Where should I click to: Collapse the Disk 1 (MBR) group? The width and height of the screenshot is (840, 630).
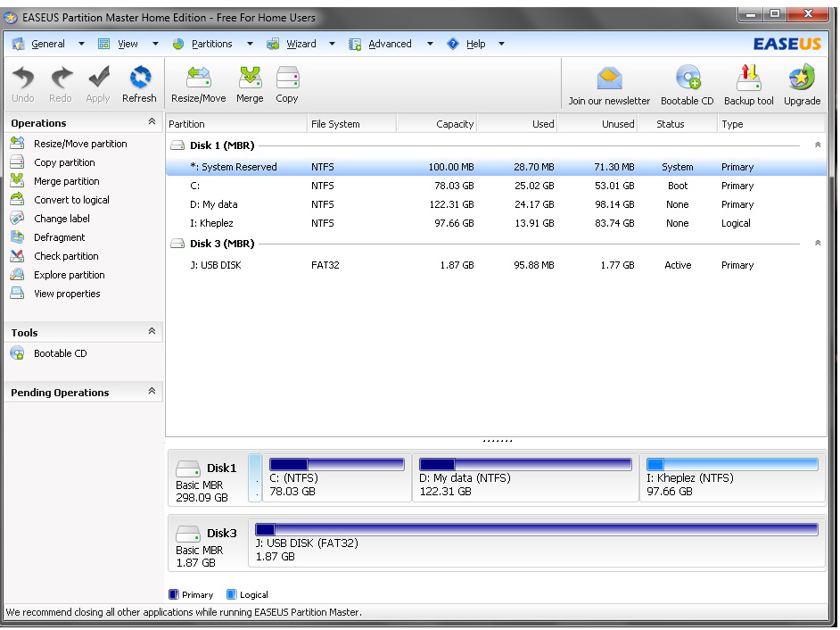818,145
